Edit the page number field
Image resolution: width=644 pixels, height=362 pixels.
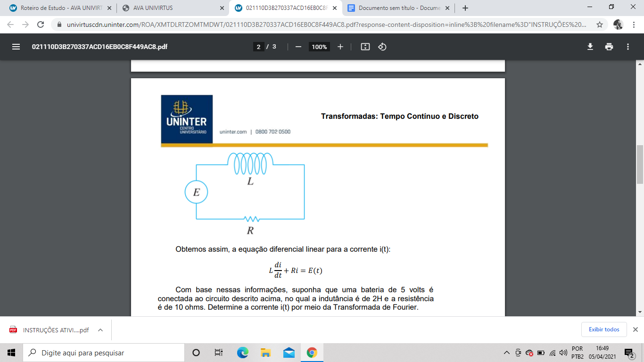tap(258, 47)
